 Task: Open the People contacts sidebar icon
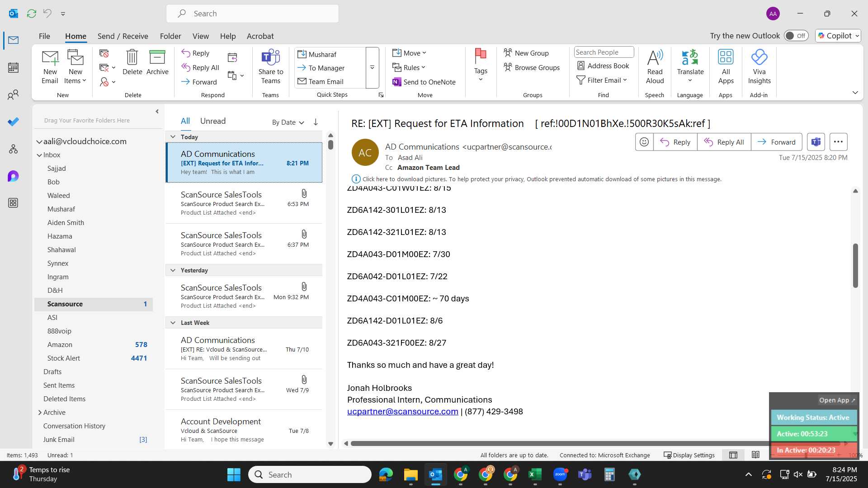click(x=13, y=94)
